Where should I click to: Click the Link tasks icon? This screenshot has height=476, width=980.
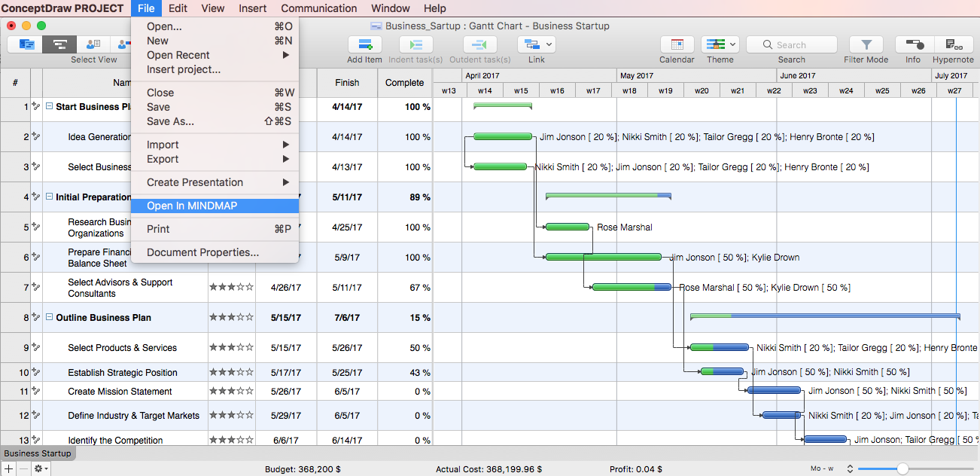[x=532, y=44]
